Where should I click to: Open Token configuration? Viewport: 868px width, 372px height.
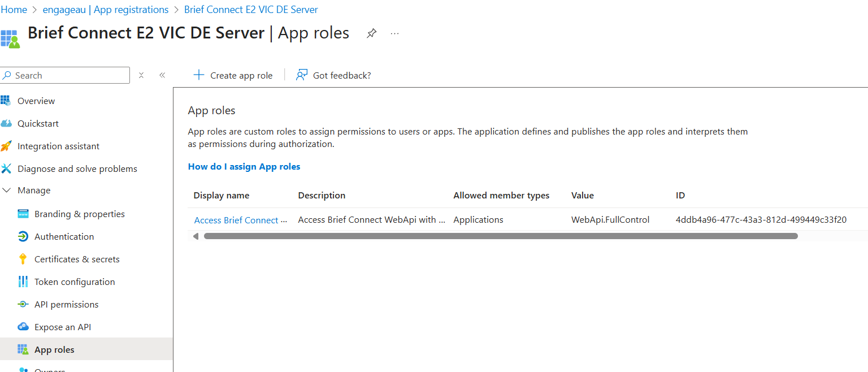[x=75, y=282]
